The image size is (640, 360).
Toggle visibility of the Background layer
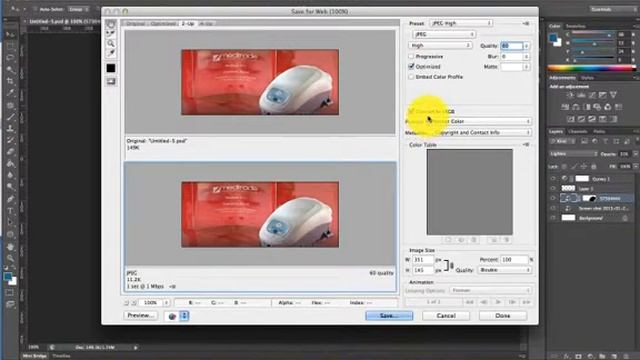pos(553,218)
